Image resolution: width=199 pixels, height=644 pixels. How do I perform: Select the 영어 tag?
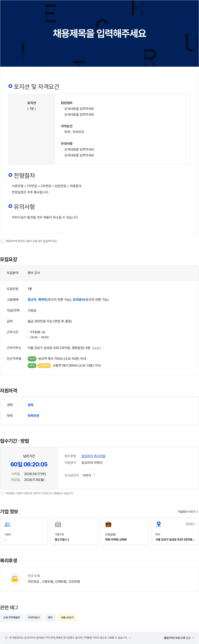click(50, 617)
